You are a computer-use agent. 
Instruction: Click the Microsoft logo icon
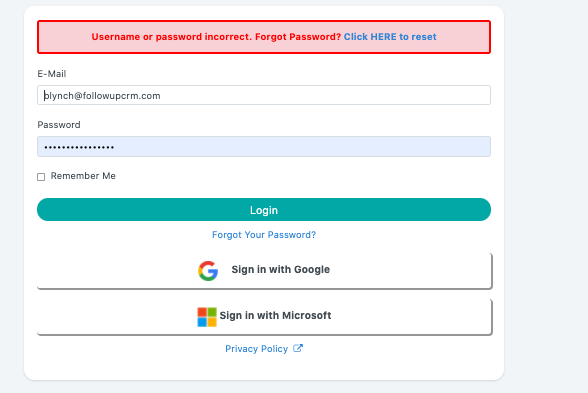pos(207,317)
